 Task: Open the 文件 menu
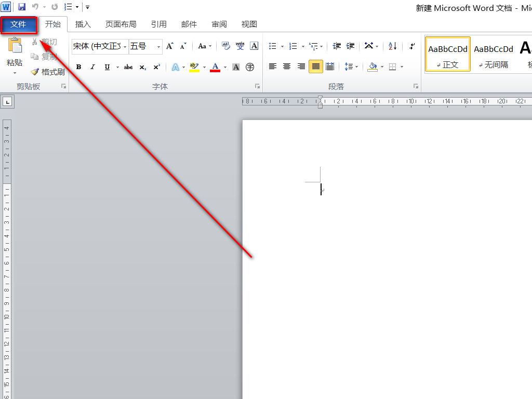(x=19, y=24)
